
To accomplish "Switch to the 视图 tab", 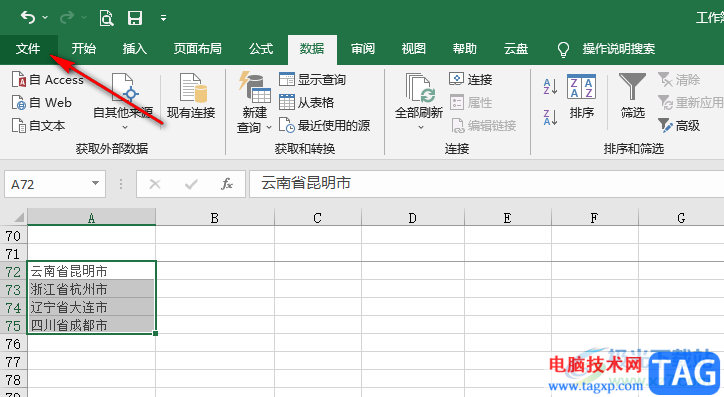I will [414, 48].
